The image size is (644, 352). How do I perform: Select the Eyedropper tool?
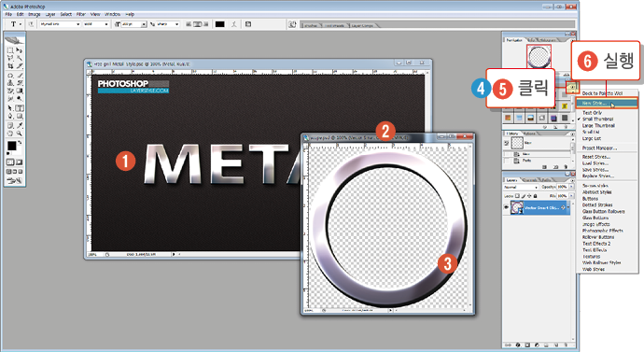(20, 126)
